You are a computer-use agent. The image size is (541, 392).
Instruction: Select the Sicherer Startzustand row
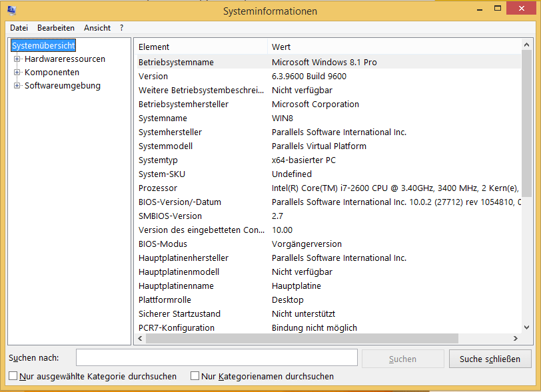pyautogui.click(x=328, y=313)
